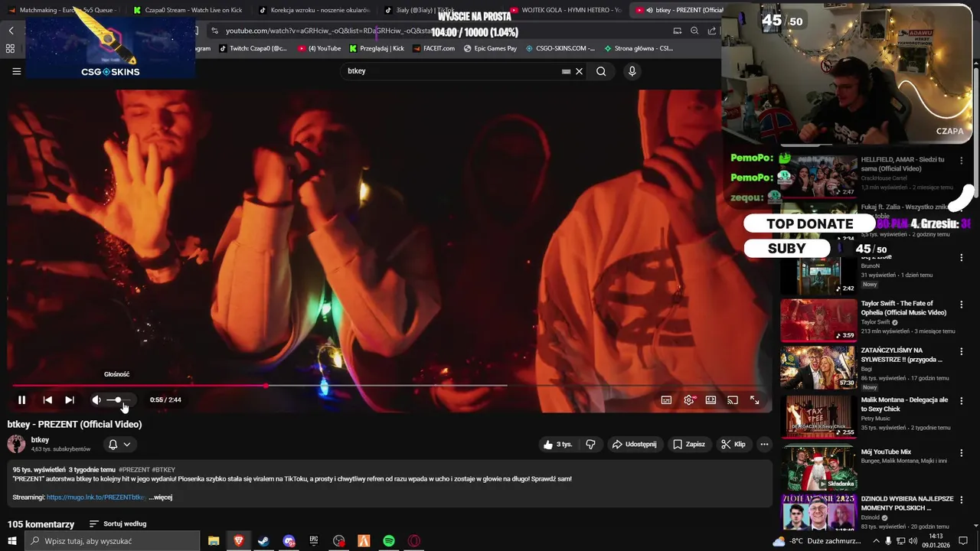
Task: Expand the description with ...więcej
Action: coord(161,497)
